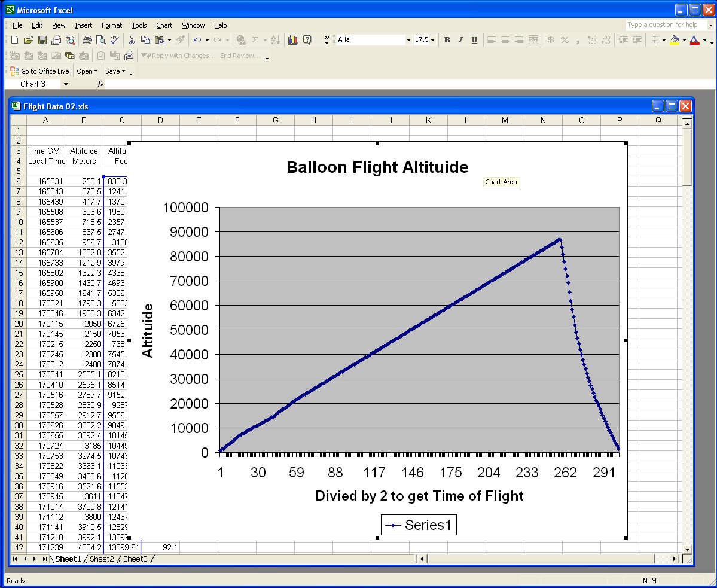
Task: Click the Fill Color paint bucket
Action: click(675, 40)
